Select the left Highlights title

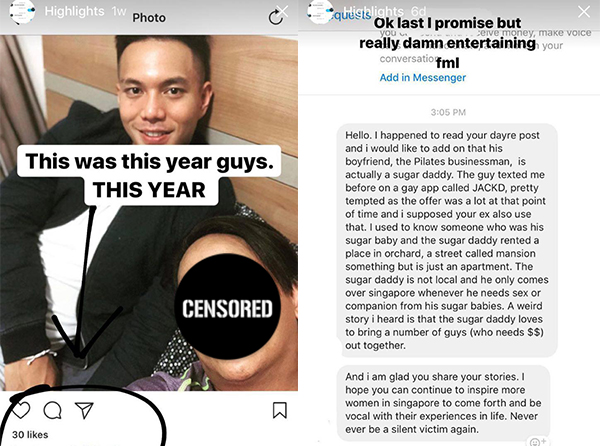coord(74,11)
